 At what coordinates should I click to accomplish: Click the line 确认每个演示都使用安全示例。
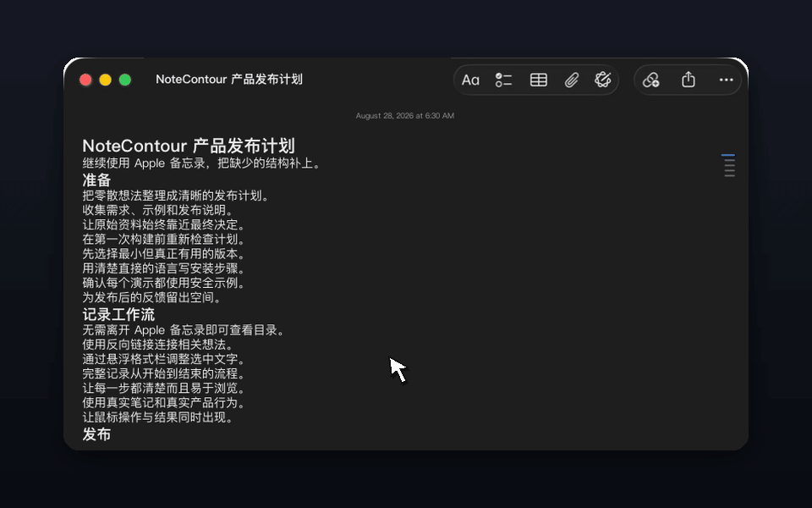click(165, 283)
